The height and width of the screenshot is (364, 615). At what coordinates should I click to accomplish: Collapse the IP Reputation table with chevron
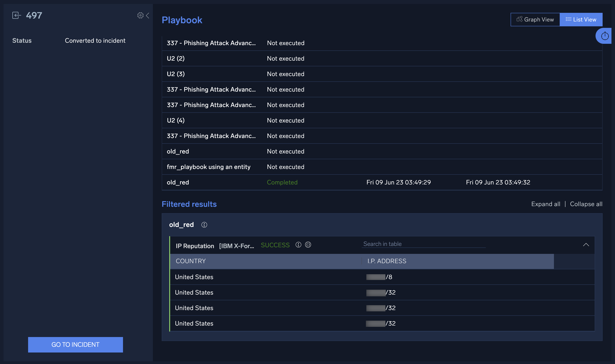tap(586, 245)
